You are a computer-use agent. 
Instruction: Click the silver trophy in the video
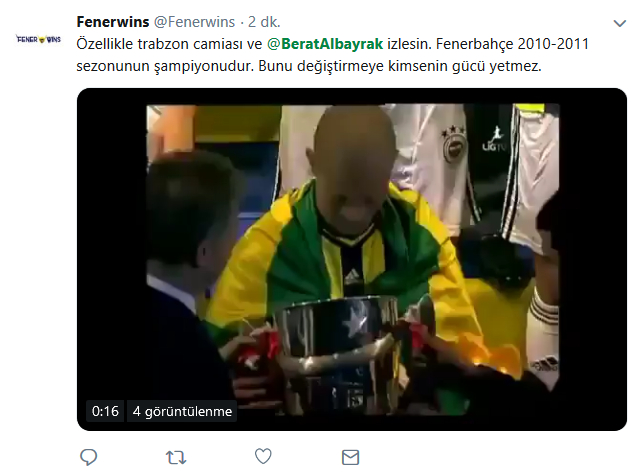pyautogui.click(x=335, y=354)
